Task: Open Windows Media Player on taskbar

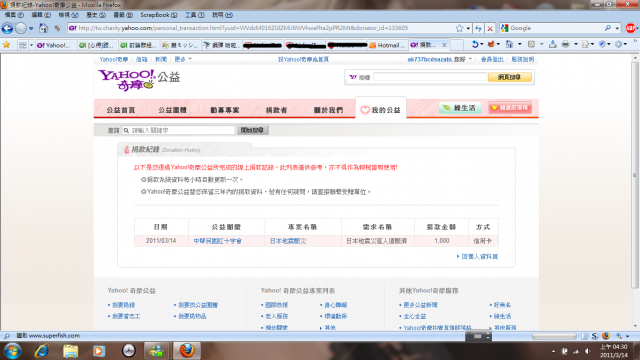Action: tap(99, 351)
